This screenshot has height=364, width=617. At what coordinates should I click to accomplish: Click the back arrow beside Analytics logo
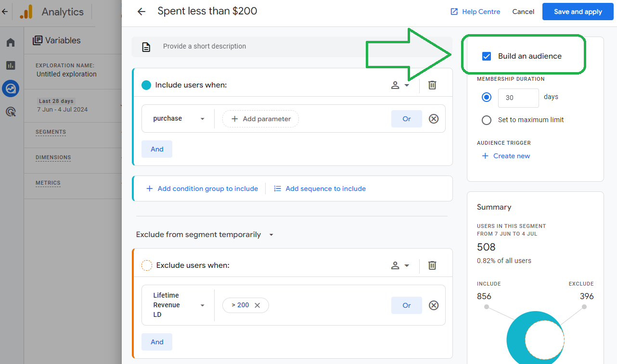[5, 12]
